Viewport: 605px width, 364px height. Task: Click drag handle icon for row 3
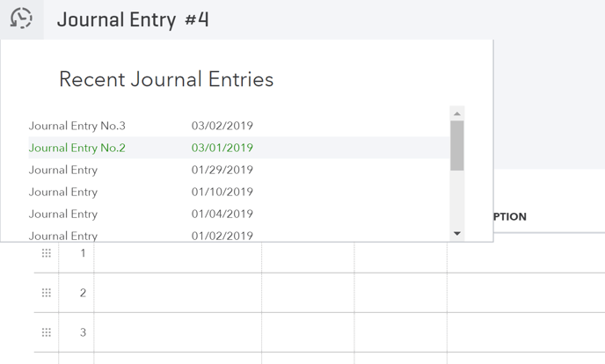coord(47,332)
